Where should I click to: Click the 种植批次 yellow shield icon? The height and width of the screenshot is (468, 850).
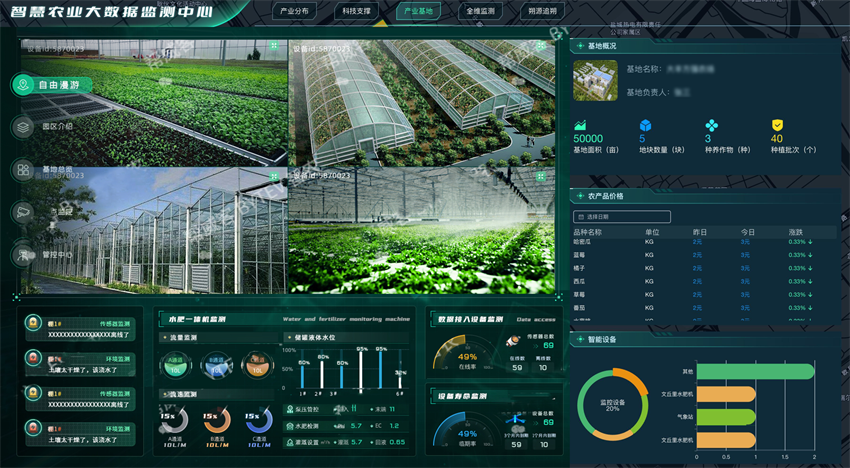click(x=777, y=125)
